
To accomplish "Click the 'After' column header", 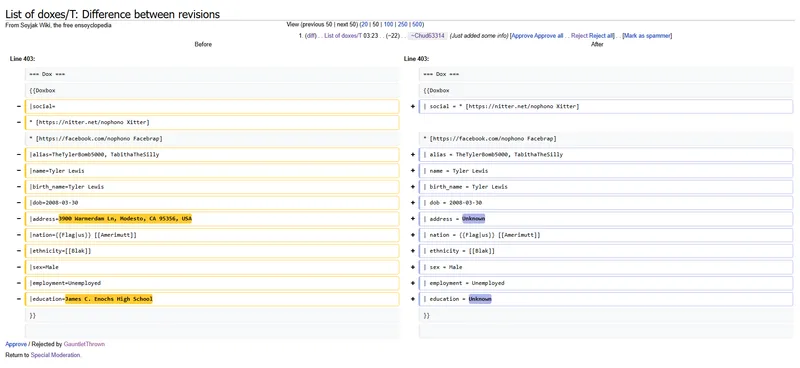I will pyautogui.click(x=597, y=44).
